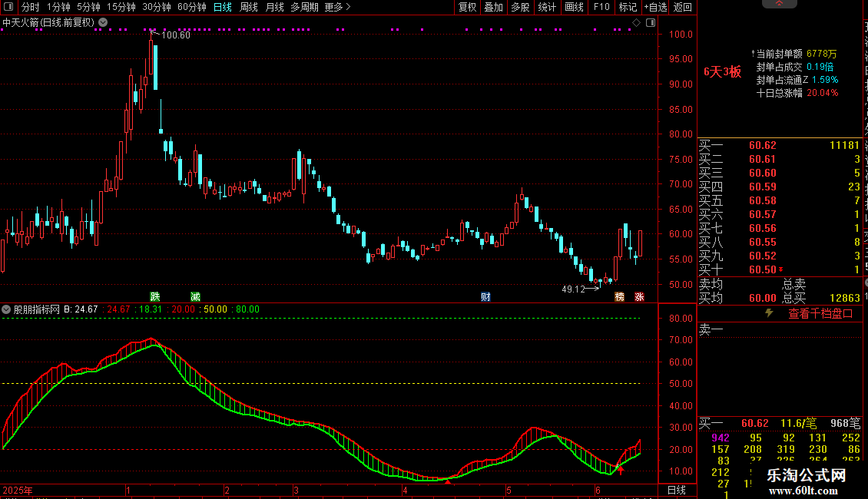Open the 股朋指标网 indicator dropdown
This screenshot has height=499, width=868.
click(x=6, y=309)
